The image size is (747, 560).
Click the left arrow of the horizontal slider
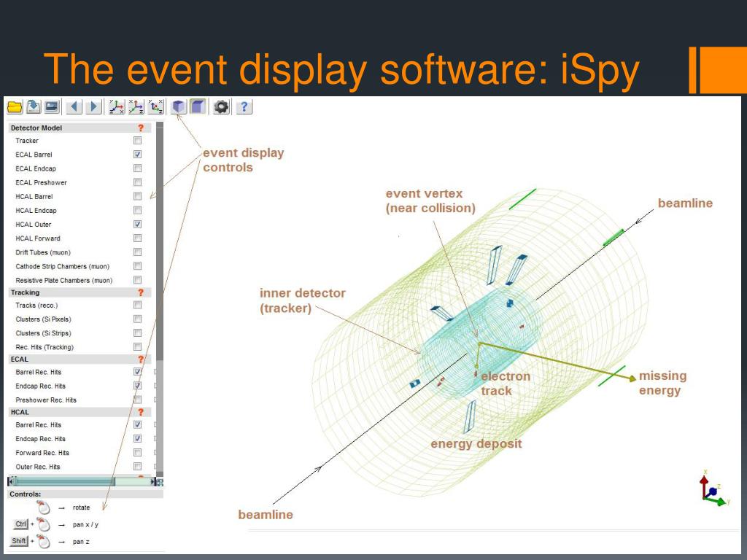[10, 482]
